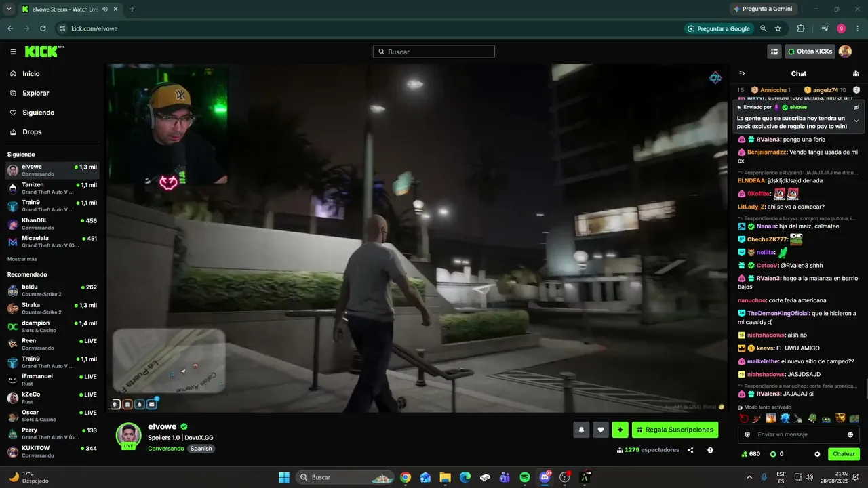
Task: Collapse the chat panel with arrow icon
Action: [x=742, y=73]
